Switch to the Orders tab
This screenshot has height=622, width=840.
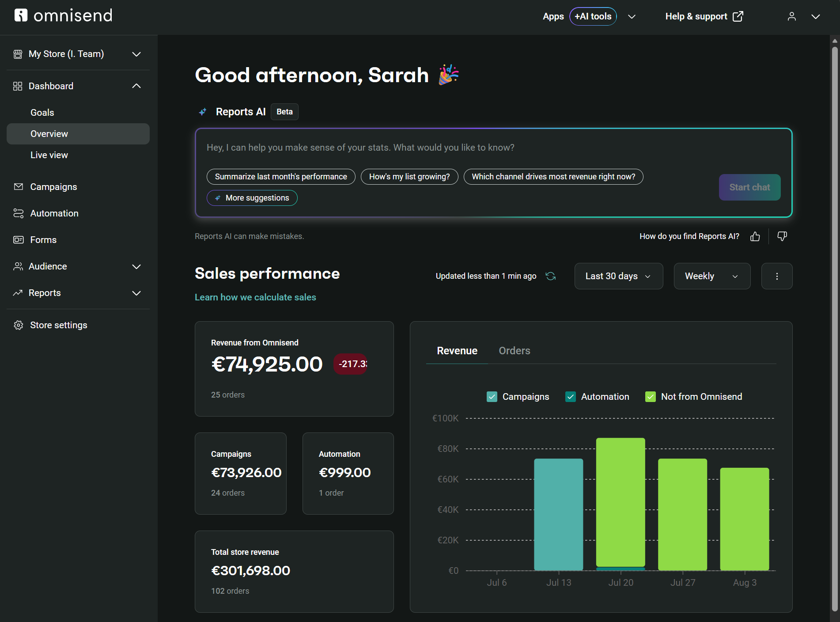point(515,351)
